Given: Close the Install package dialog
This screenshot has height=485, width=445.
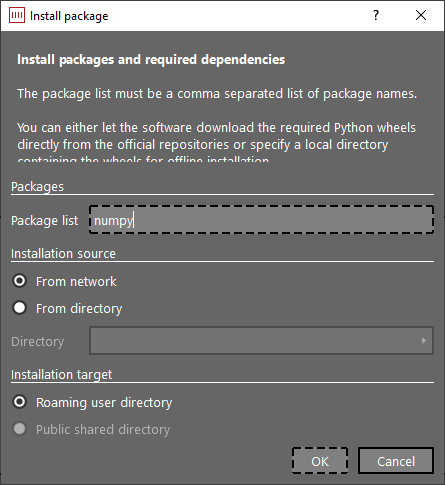Looking at the screenshot, I should pyautogui.click(x=421, y=15).
